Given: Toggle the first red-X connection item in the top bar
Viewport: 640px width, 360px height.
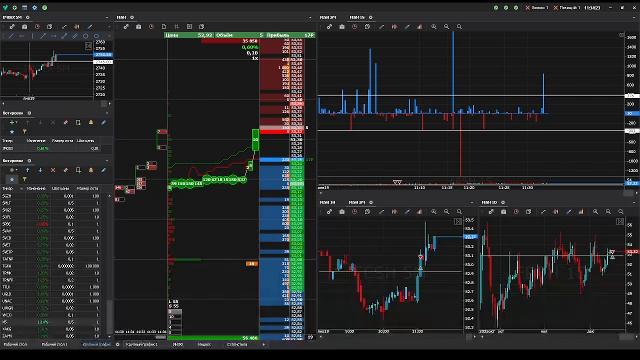Looking at the screenshot, I should 536,7.
